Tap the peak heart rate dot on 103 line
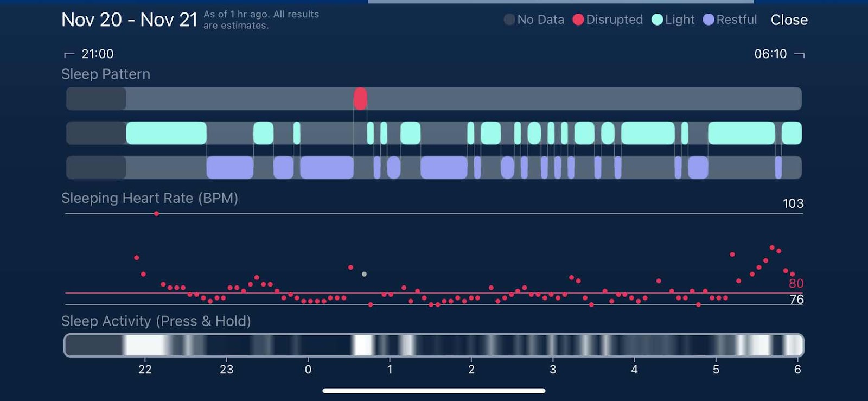Image resolution: width=868 pixels, height=401 pixels. point(156,214)
